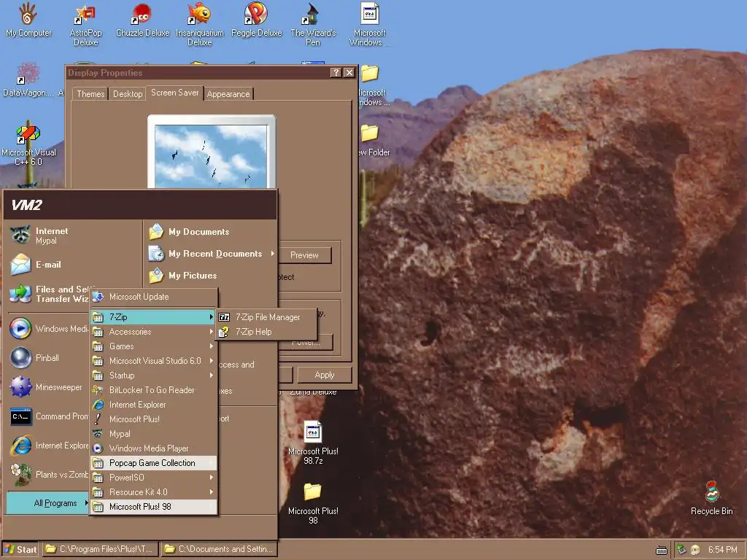
Task: Click Preview button in Display Properties
Action: tap(304, 255)
